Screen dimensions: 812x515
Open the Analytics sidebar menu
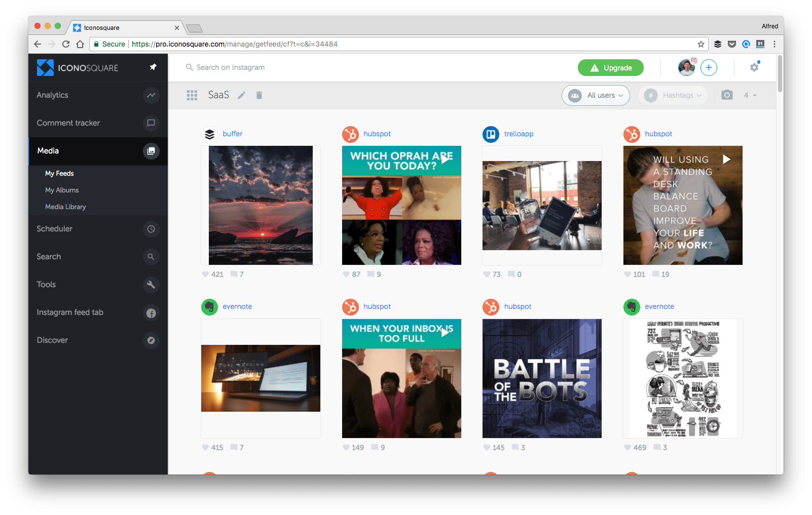52,95
